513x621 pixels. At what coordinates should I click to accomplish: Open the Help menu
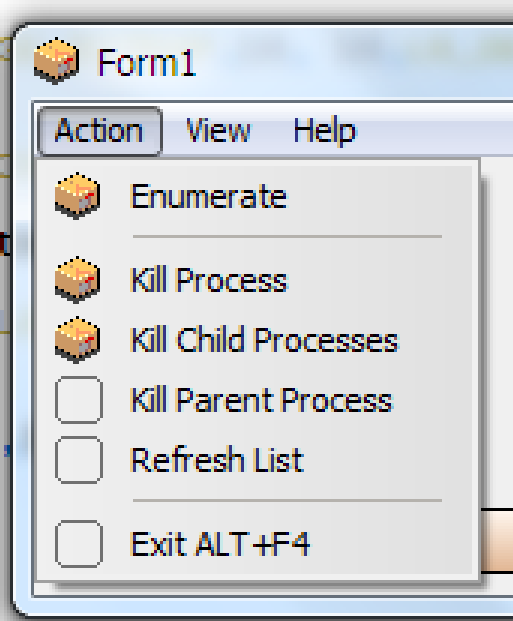(324, 131)
